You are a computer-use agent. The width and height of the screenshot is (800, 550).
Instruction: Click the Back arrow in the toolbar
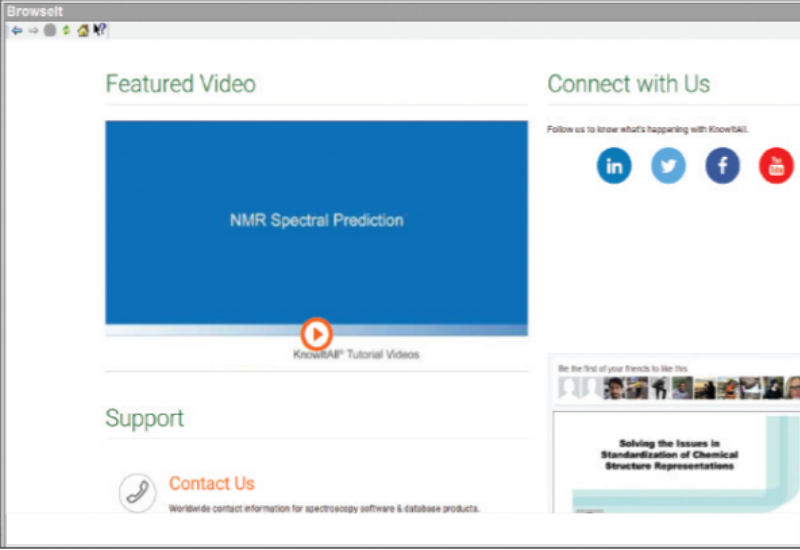pos(16,31)
